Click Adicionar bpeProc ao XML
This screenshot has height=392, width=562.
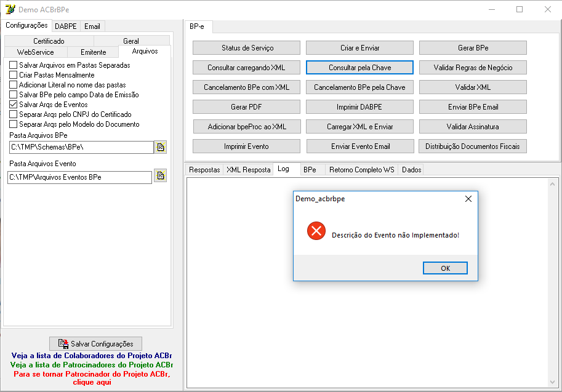[247, 127]
